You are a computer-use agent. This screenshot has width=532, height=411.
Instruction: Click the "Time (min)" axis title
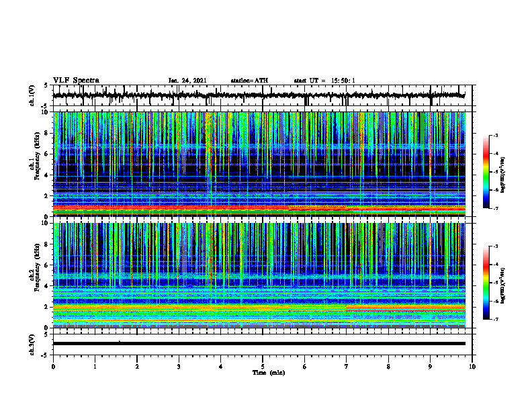click(x=269, y=373)
